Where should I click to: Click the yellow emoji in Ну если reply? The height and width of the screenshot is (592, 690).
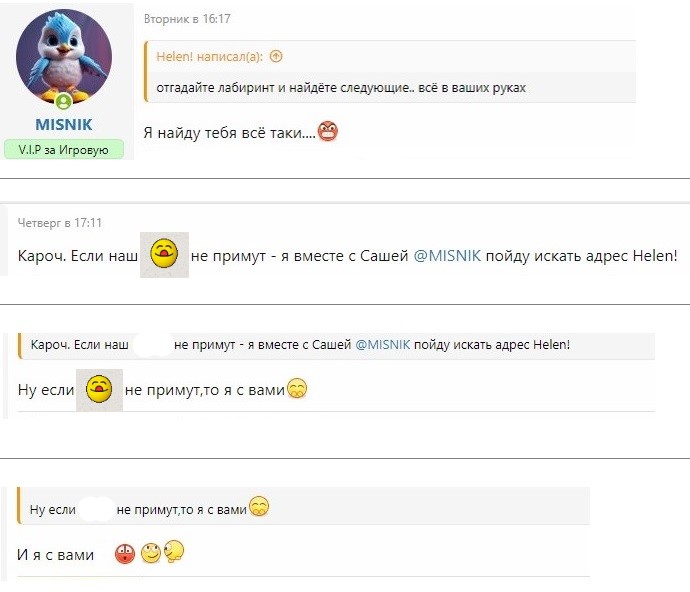tap(99, 389)
